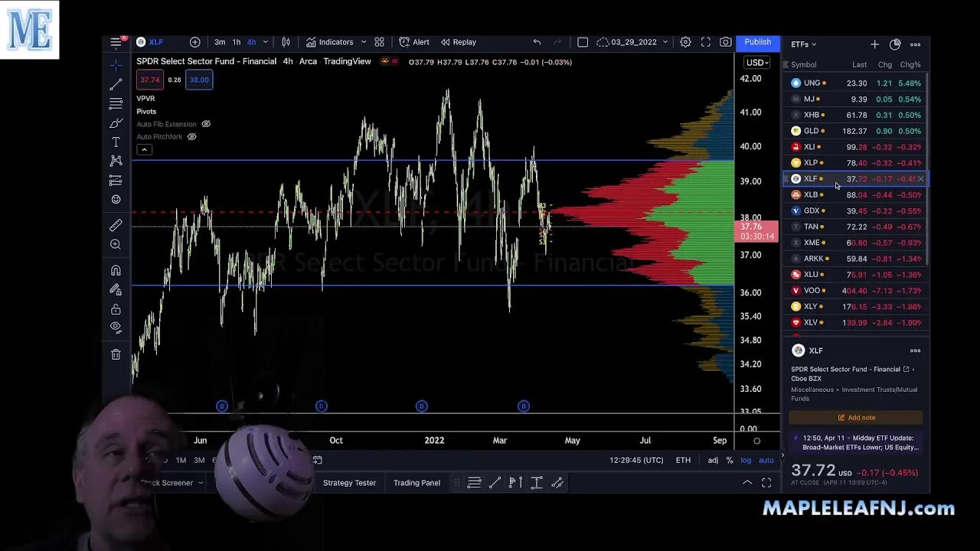Open the candlestick chart style picker

pyautogui.click(x=286, y=42)
